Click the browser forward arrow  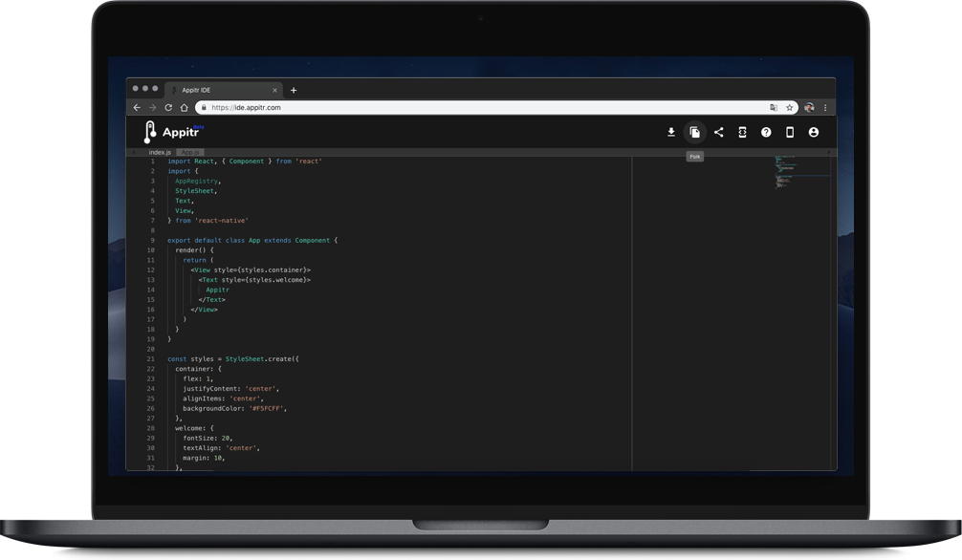(152, 107)
